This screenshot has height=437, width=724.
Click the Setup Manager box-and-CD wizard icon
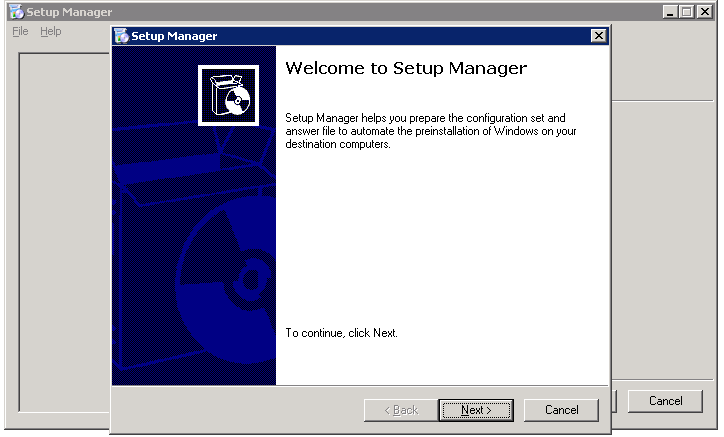pyautogui.click(x=228, y=95)
